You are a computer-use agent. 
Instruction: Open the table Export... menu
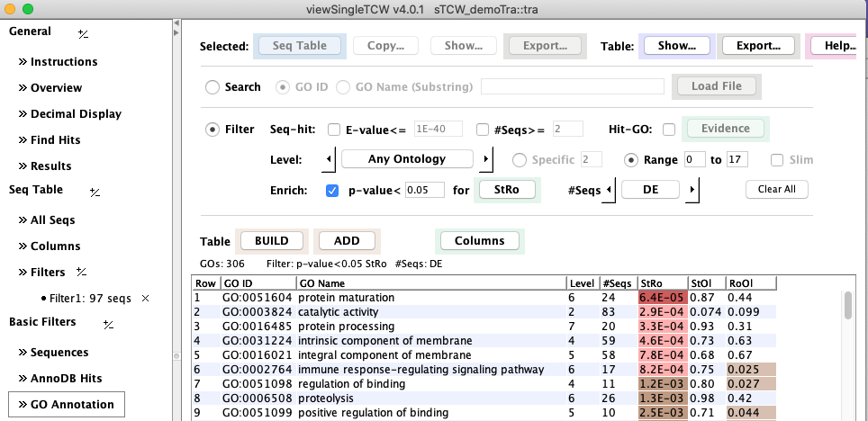757,46
